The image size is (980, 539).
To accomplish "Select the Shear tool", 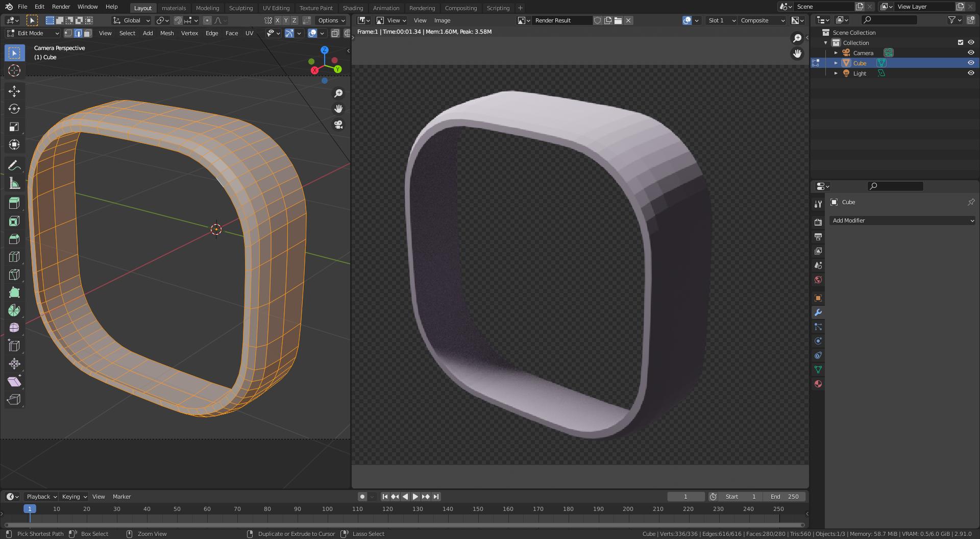I will [14, 382].
